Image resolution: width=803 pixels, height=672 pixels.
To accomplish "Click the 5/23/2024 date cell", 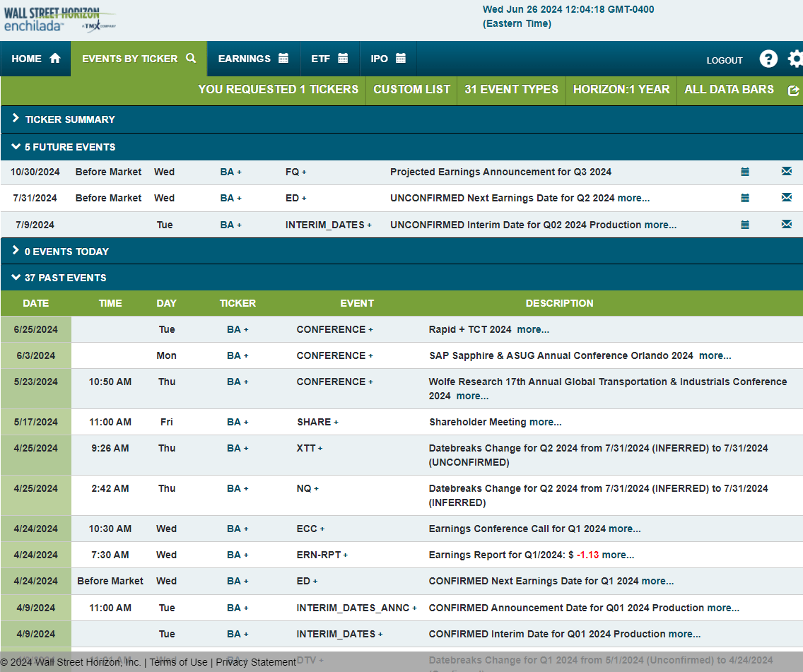I will click(x=36, y=388).
